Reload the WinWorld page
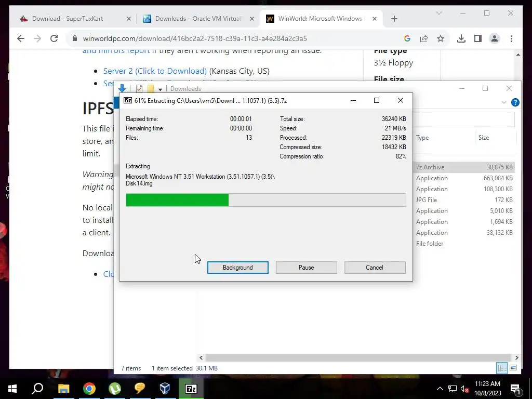 [54, 38]
